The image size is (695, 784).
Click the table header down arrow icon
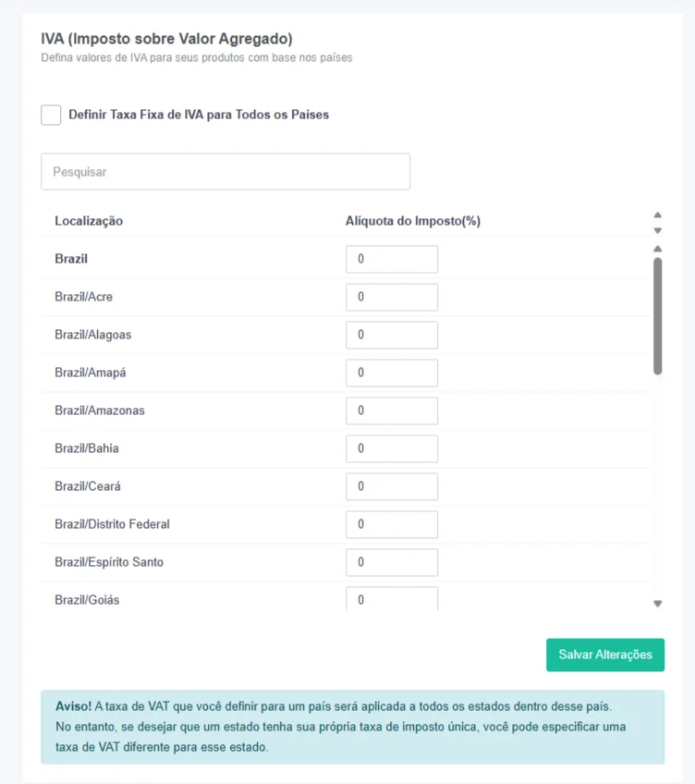click(x=657, y=230)
